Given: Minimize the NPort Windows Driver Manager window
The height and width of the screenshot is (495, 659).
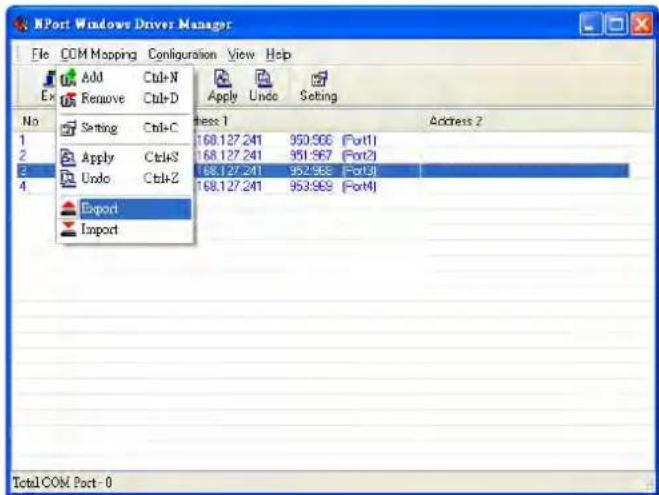Looking at the screenshot, I should (590, 24).
